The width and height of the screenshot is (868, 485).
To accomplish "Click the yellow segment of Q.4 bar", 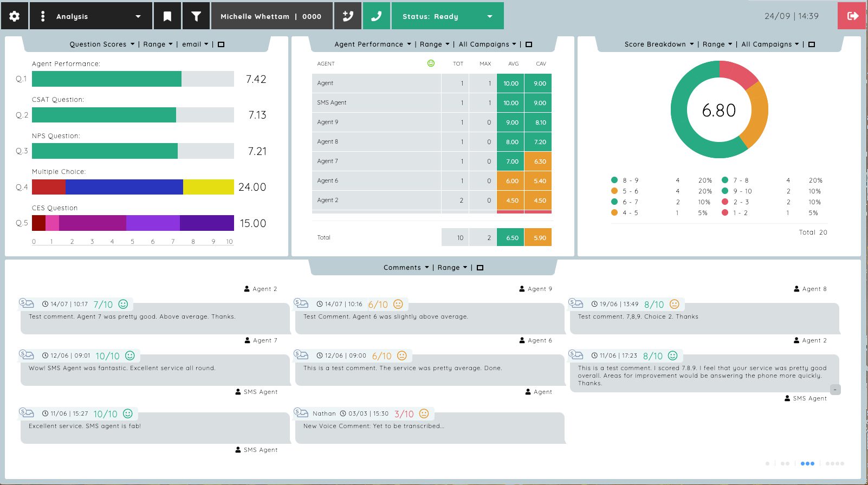I will click(209, 187).
